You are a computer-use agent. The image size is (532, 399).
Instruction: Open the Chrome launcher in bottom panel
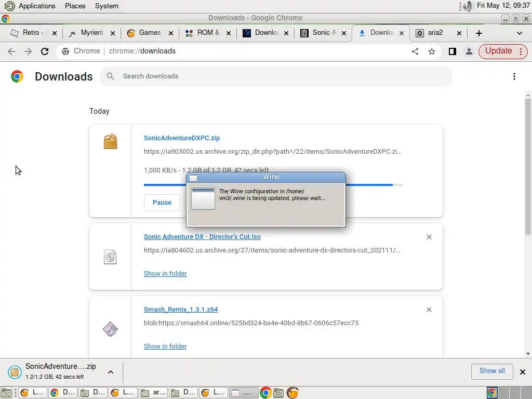point(265,393)
